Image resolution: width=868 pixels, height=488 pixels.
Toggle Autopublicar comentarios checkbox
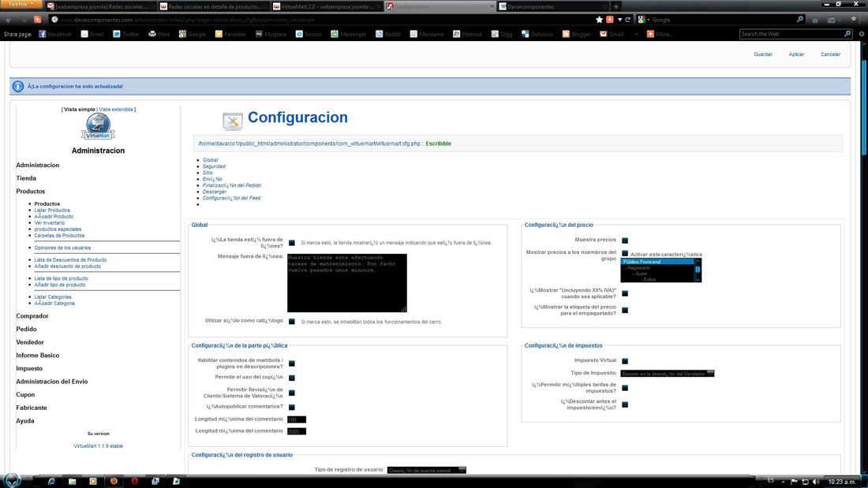coord(292,408)
